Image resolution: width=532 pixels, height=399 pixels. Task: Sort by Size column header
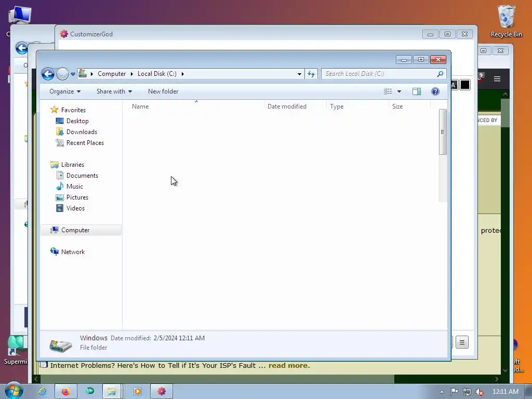point(409,106)
